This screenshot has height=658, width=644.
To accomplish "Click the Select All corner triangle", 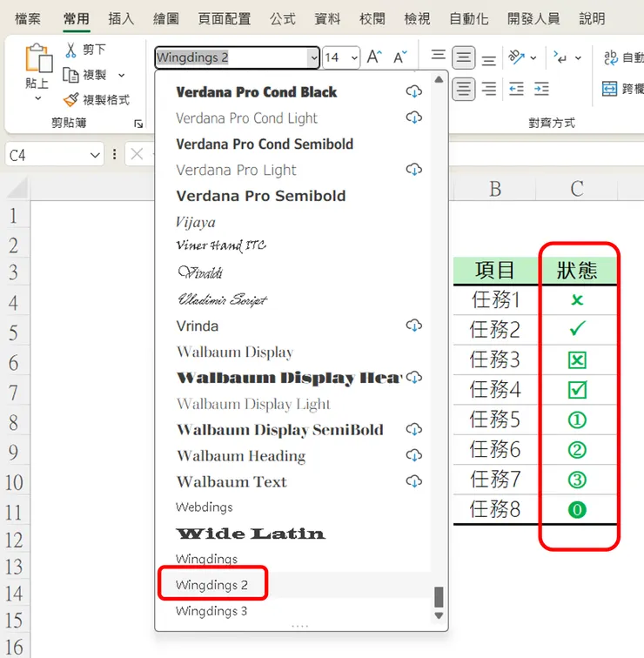I will [17, 188].
